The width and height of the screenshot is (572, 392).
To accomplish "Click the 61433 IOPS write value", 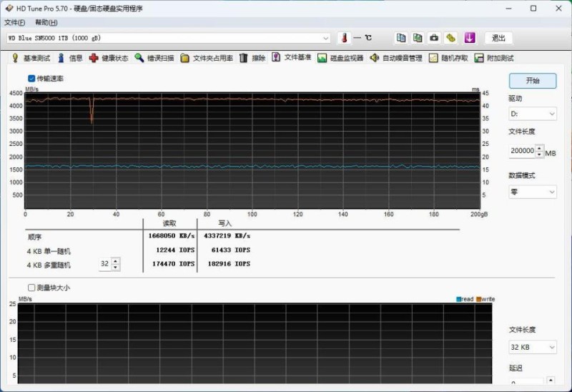I will [x=231, y=250].
